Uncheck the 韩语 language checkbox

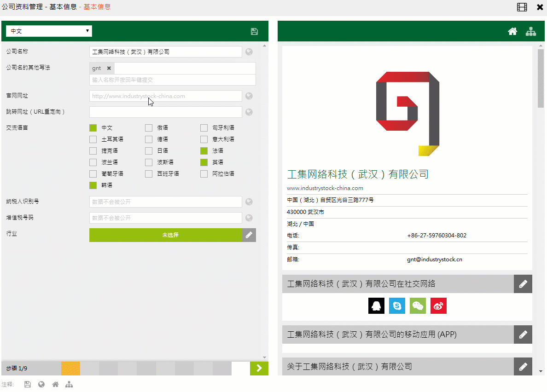(x=93, y=185)
